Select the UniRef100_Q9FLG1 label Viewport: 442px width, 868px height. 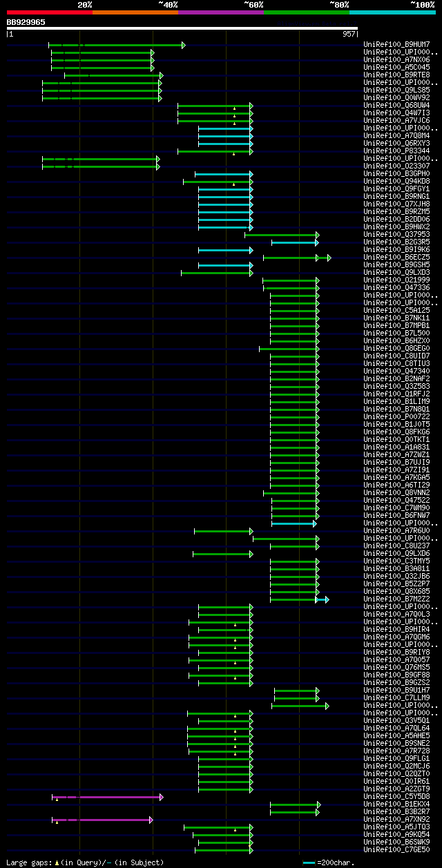pos(396,759)
